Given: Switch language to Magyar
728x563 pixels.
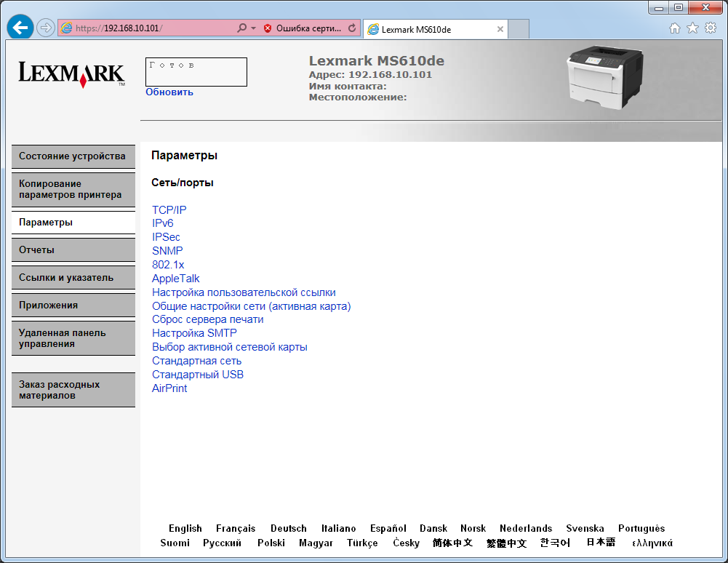Looking at the screenshot, I should coord(316,543).
